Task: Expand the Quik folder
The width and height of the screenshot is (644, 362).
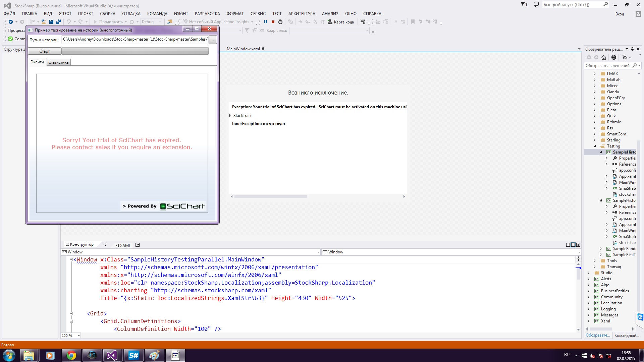Action: [x=594, y=116]
